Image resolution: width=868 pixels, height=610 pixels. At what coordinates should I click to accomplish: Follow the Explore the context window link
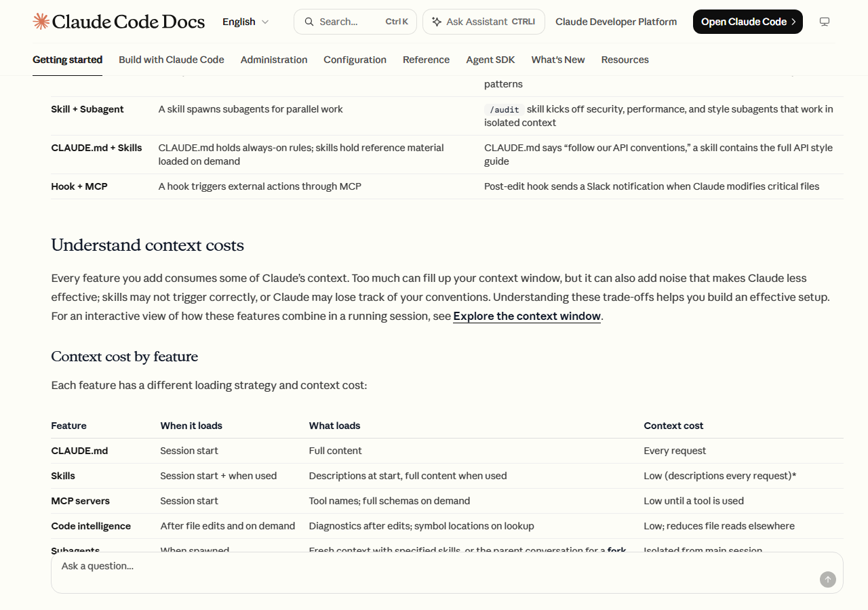(x=527, y=316)
